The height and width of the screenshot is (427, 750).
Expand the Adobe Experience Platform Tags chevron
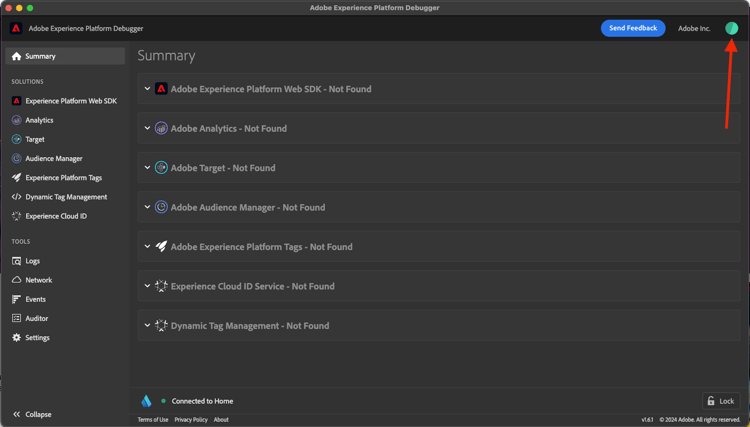pyautogui.click(x=147, y=246)
